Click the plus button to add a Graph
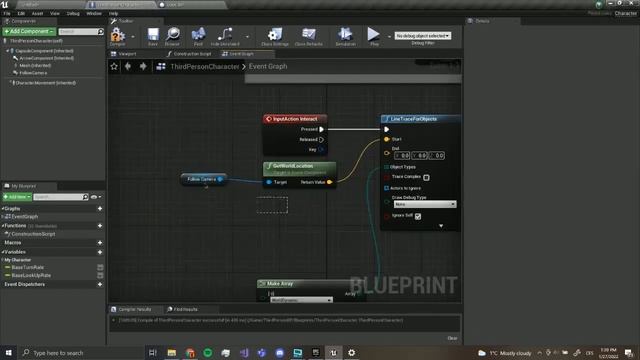The width and height of the screenshot is (640, 360). [x=100, y=209]
